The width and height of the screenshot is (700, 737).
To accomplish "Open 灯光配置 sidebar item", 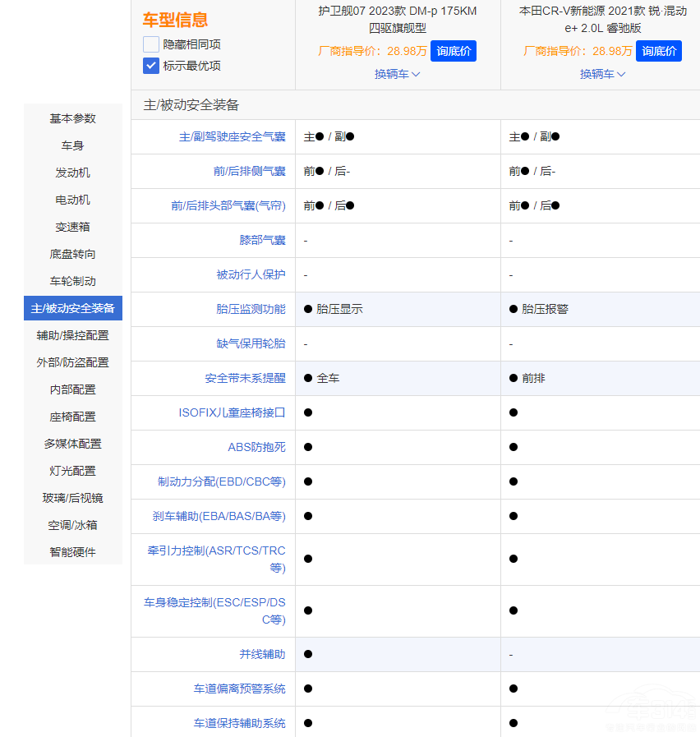I will click(x=73, y=471).
